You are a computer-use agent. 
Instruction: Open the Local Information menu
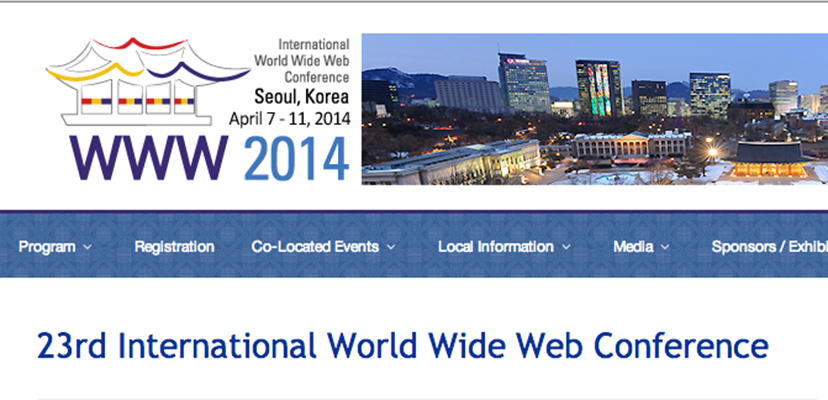point(496,247)
